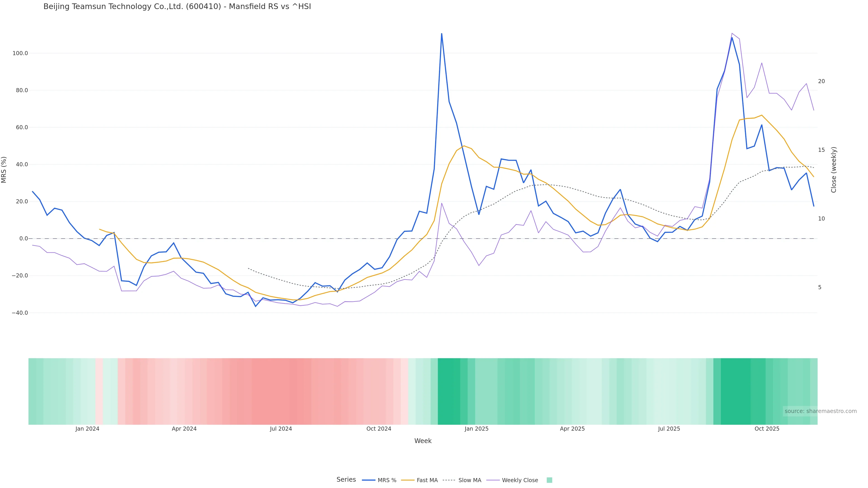
Task: Click the chart title mentioning Beijing Teamsun
Action: tap(177, 6)
